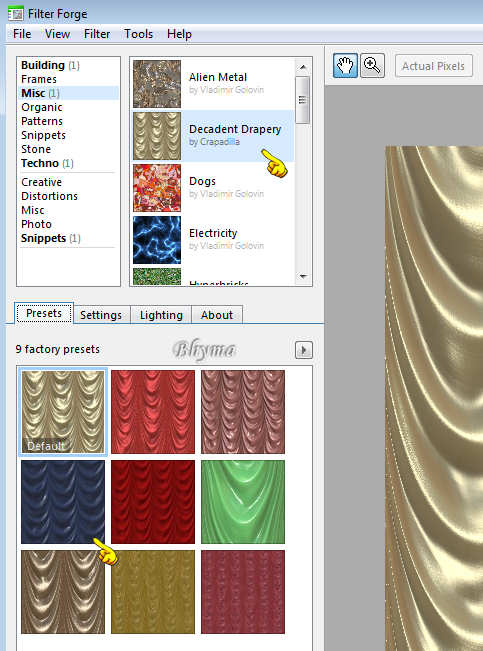The image size is (483, 651).
Task: Open the About tab
Action: [x=217, y=315]
